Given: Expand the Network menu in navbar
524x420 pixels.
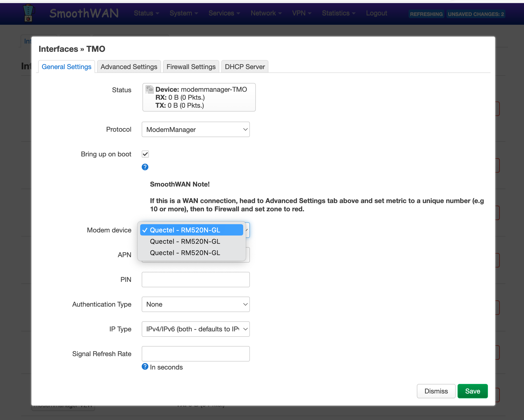Looking at the screenshot, I should (x=266, y=13).
